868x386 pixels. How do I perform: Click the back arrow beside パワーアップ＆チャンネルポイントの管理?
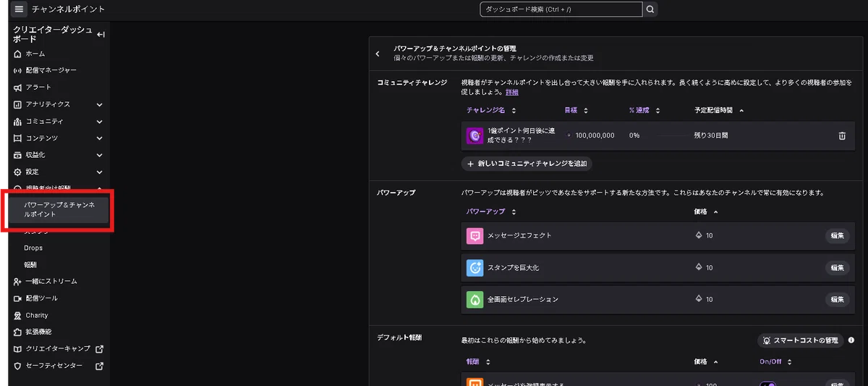[378, 54]
